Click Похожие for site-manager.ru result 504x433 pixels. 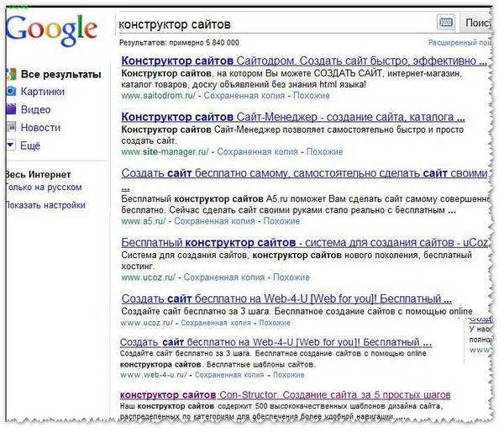click(x=324, y=151)
